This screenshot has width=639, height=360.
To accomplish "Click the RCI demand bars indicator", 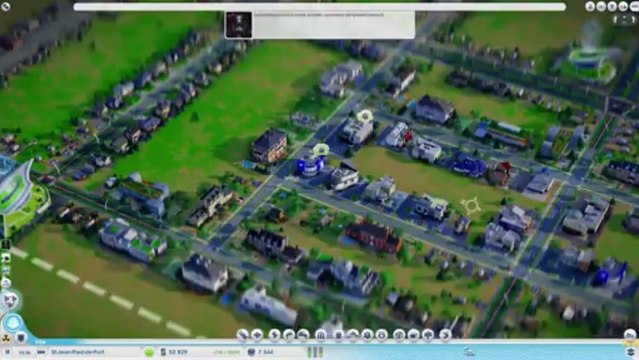I will 315,352.
